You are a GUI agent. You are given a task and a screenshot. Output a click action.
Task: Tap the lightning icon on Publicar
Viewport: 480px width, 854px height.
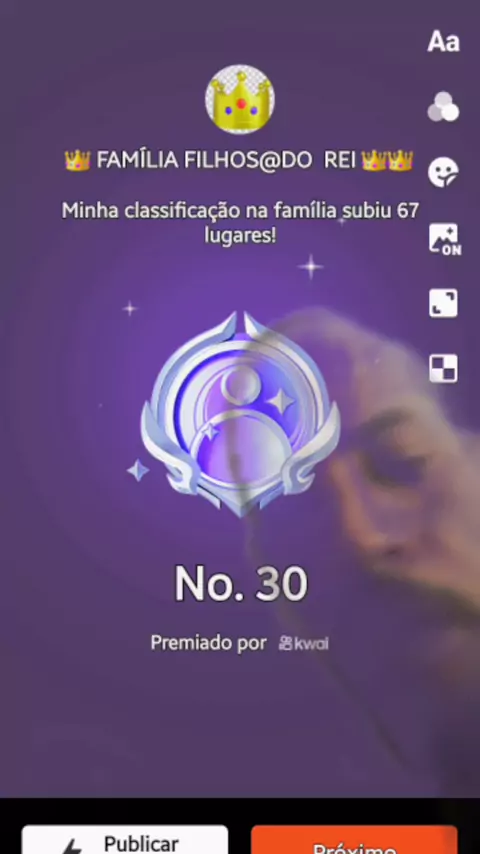click(x=72, y=846)
